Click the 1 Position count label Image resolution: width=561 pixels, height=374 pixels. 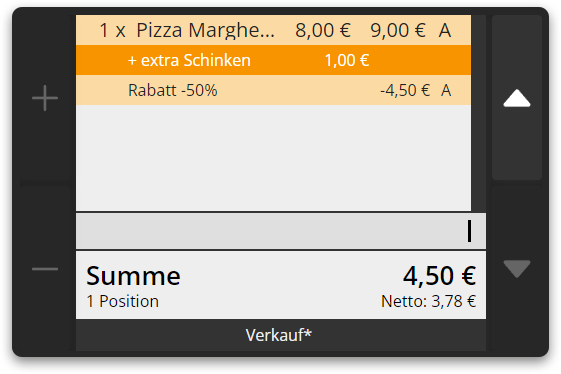coord(122,301)
